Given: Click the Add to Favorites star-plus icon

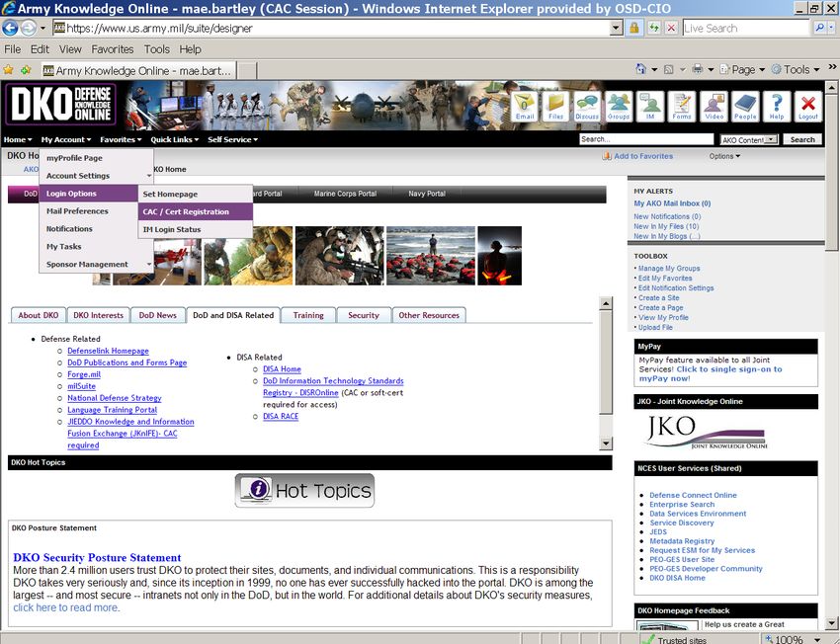Looking at the screenshot, I should tap(26, 70).
